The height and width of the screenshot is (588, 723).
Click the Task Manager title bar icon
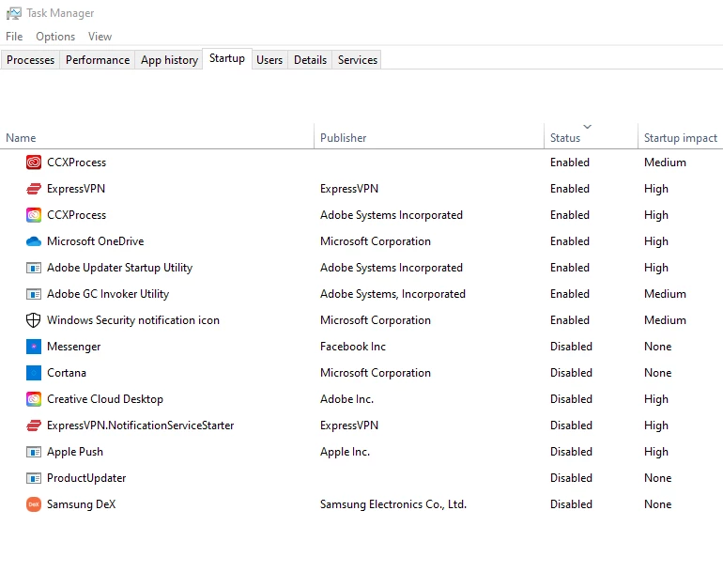(13, 13)
